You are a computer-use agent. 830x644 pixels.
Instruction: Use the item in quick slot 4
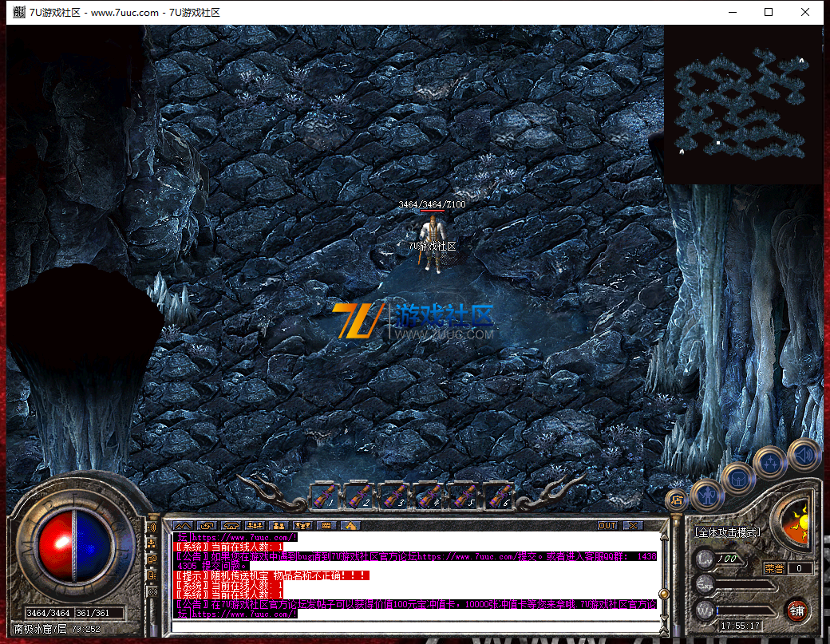429,496
